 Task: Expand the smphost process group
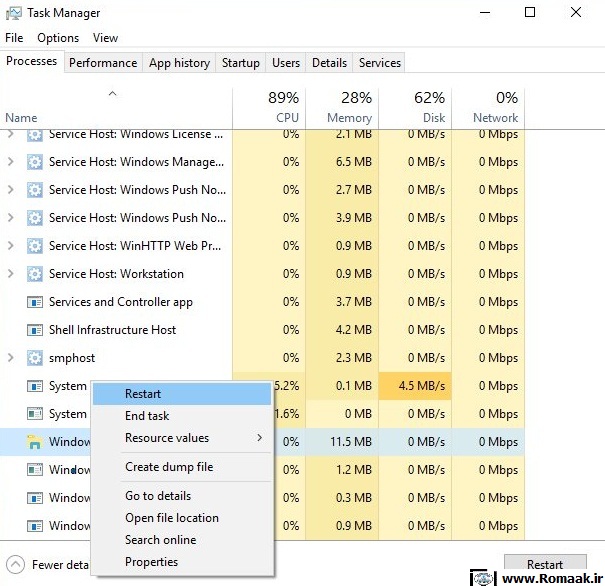(x=11, y=358)
